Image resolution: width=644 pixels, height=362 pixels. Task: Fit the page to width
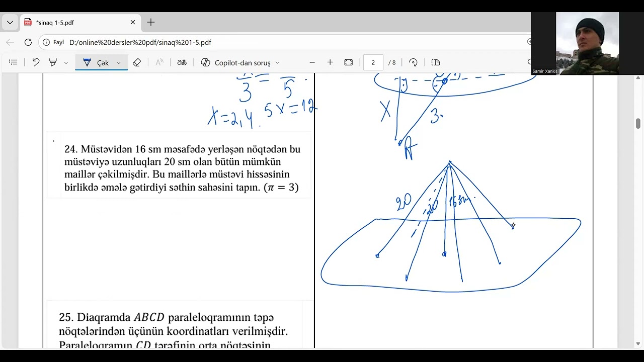point(349,62)
